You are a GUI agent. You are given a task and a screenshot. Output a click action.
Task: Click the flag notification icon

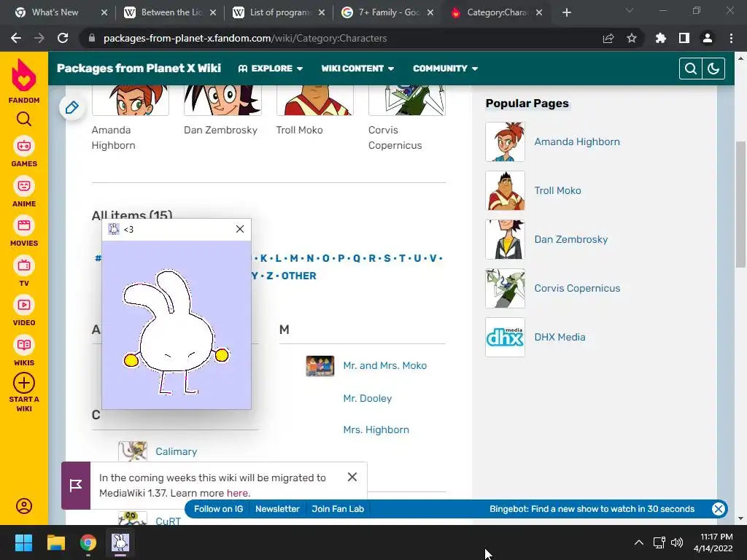76,485
